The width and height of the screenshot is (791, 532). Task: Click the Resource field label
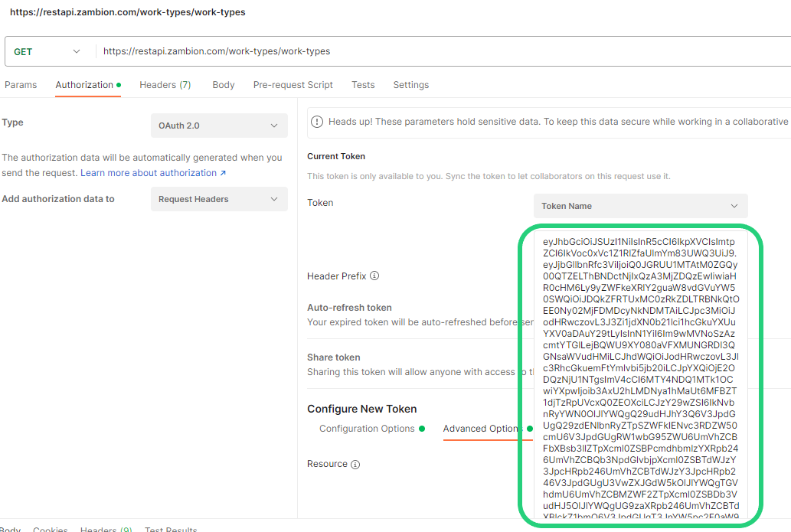328,464
